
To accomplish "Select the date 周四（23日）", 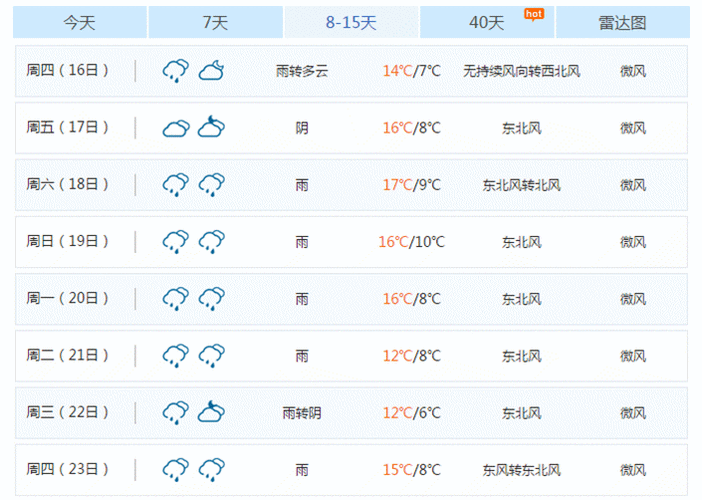I will point(68,469).
